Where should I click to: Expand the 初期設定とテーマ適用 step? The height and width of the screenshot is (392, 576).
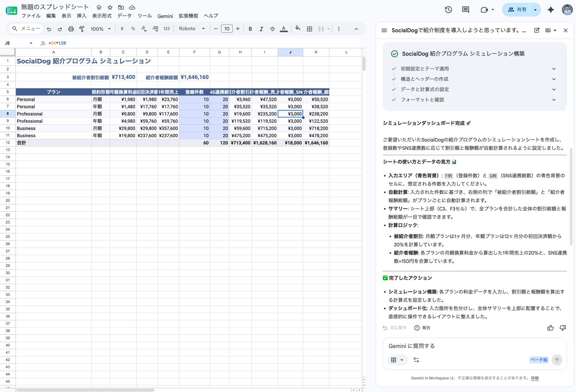pyautogui.click(x=554, y=69)
